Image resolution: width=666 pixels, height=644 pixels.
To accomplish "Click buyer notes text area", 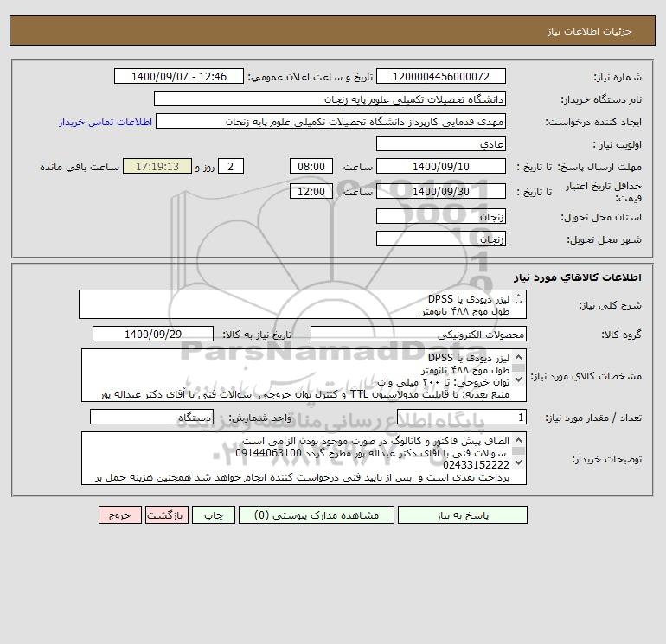I will [x=304, y=458].
